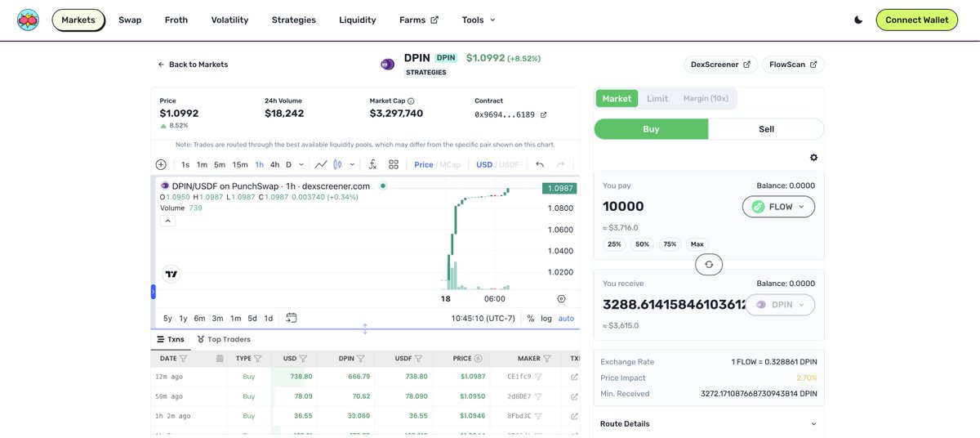Undo last chart action
Image resolution: width=980 pixels, height=438 pixels.
point(540,164)
